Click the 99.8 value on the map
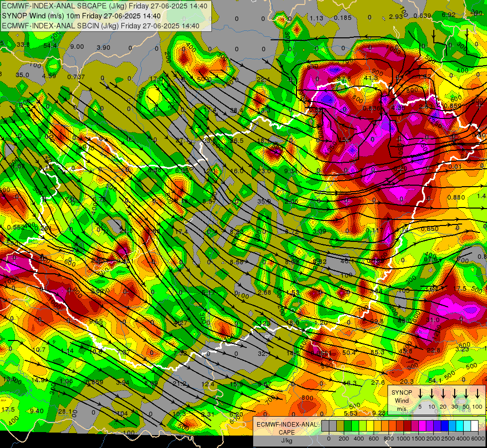This screenshot has width=487, height=448. tap(377, 322)
